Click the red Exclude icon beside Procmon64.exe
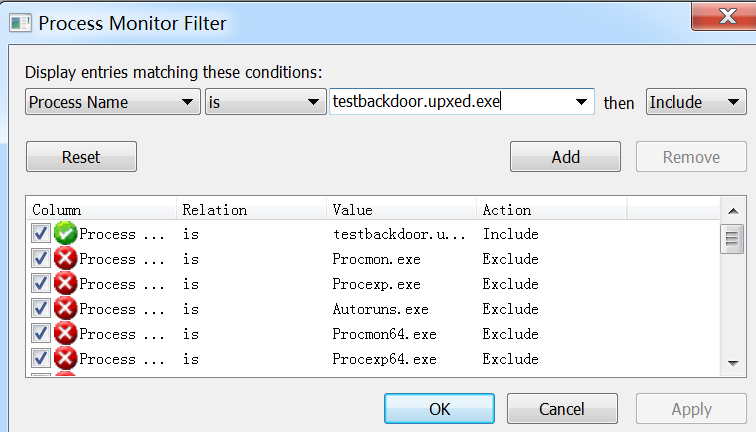756x432 pixels. (66, 334)
